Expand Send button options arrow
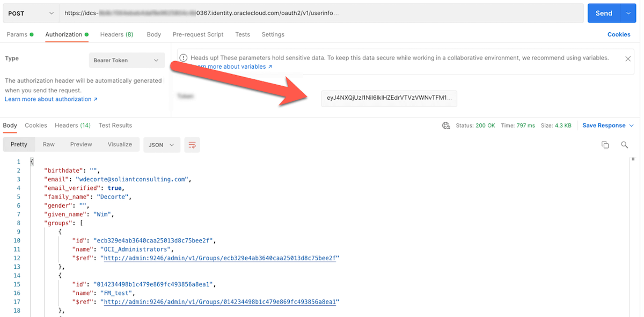Viewport: 644px width, 317px height. 628,13
